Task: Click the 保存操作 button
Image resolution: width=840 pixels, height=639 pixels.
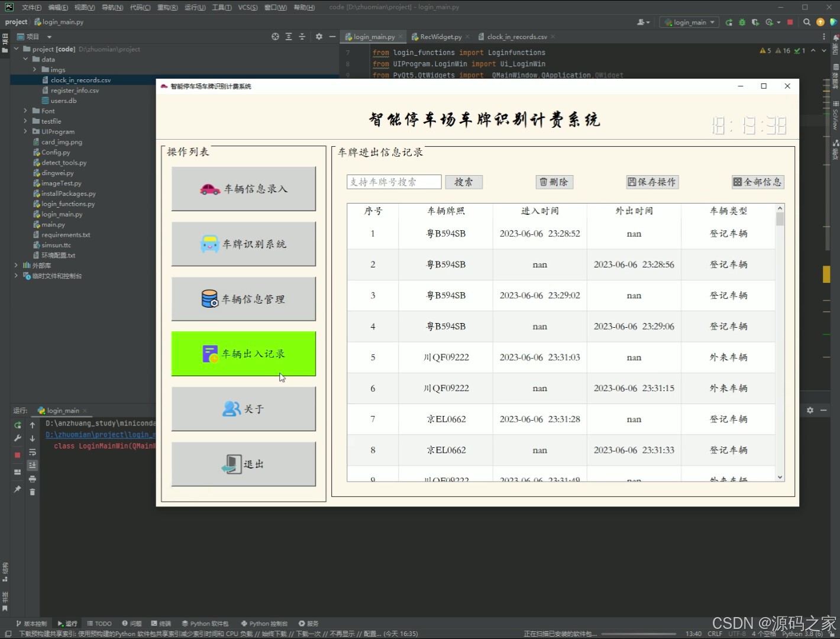Action: (652, 182)
